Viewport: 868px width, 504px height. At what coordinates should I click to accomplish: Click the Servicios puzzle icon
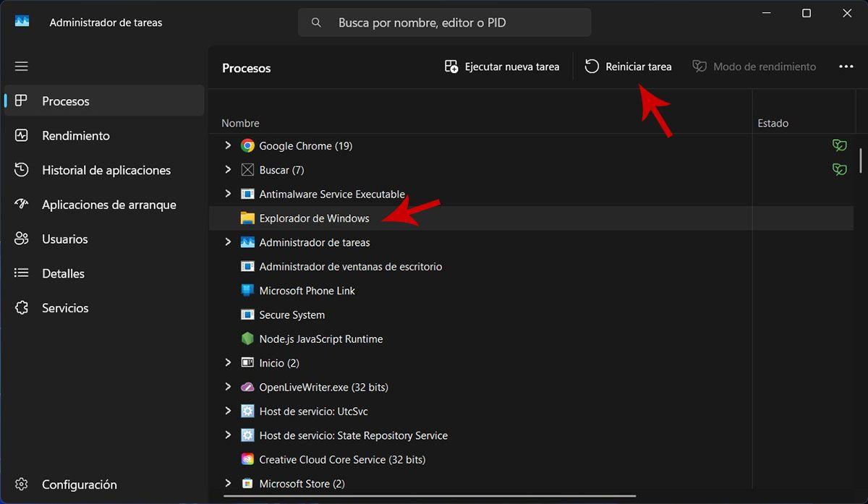pyautogui.click(x=22, y=308)
